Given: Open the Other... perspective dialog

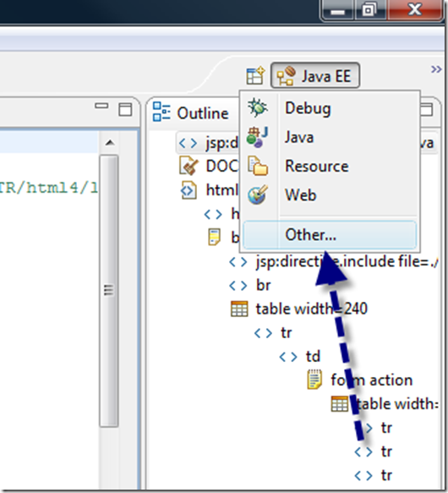Looking at the screenshot, I should coord(331,235).
